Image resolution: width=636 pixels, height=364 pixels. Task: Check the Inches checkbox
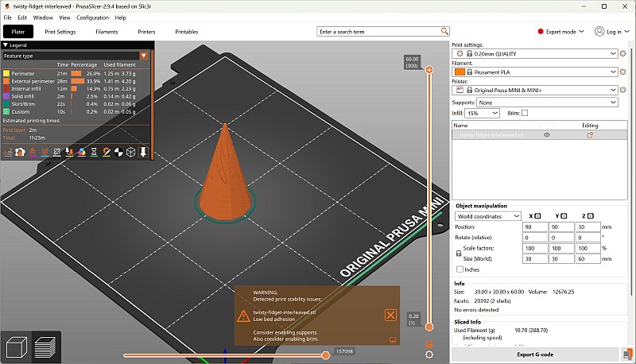point(460,269)
